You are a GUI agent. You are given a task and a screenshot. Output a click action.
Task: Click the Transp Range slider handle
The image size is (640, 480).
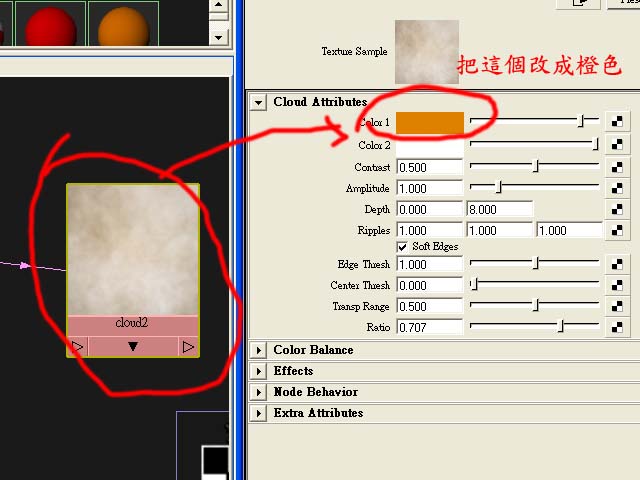[536, 305]
